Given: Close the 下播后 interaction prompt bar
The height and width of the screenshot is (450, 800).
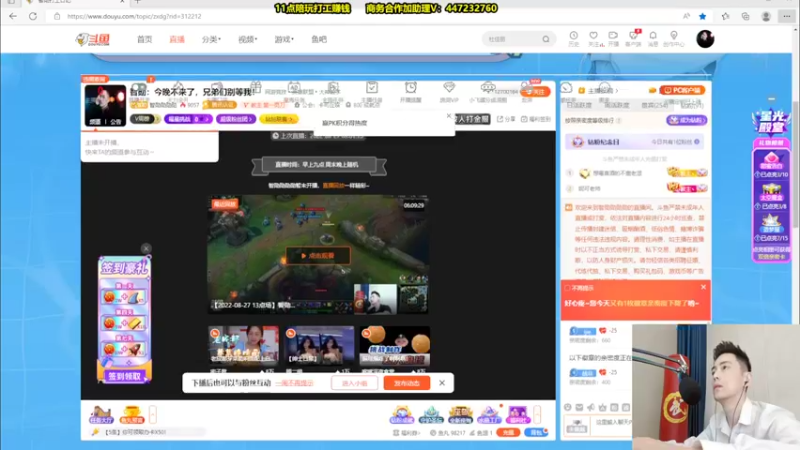Looking at the screenshot, I should click(x=442, y=383).
